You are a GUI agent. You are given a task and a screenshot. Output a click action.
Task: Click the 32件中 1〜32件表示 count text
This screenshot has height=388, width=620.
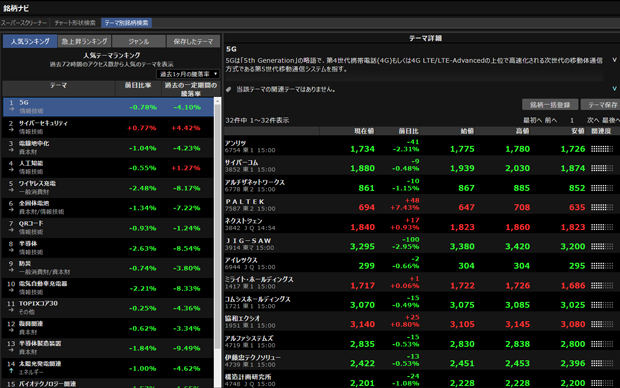[257, 120]
